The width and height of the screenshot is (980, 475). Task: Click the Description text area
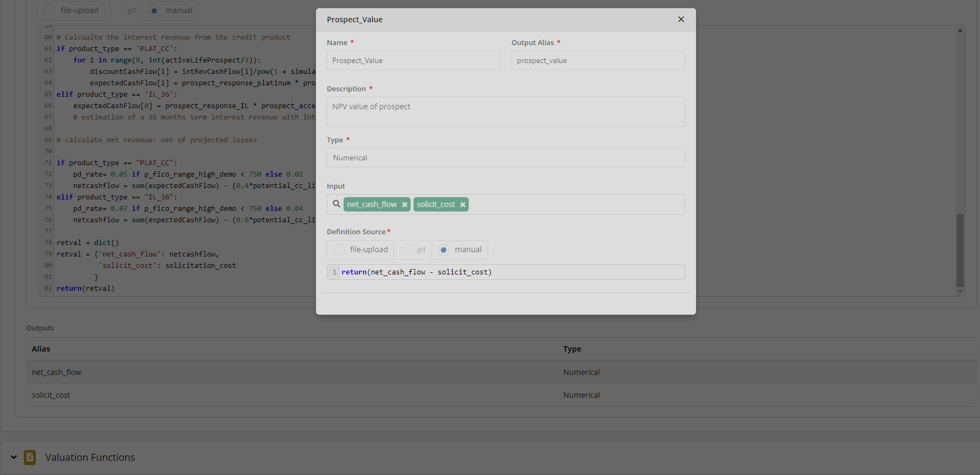click(505, 111)
